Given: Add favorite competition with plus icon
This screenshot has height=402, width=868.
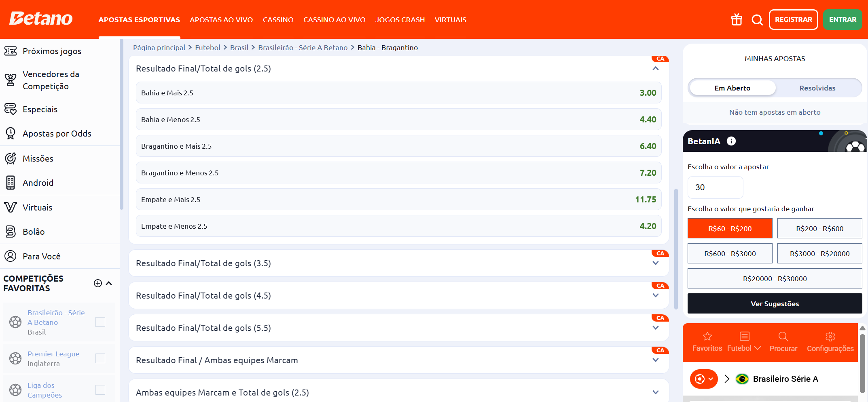Looking at the screenshot, I should click(98, 283).
